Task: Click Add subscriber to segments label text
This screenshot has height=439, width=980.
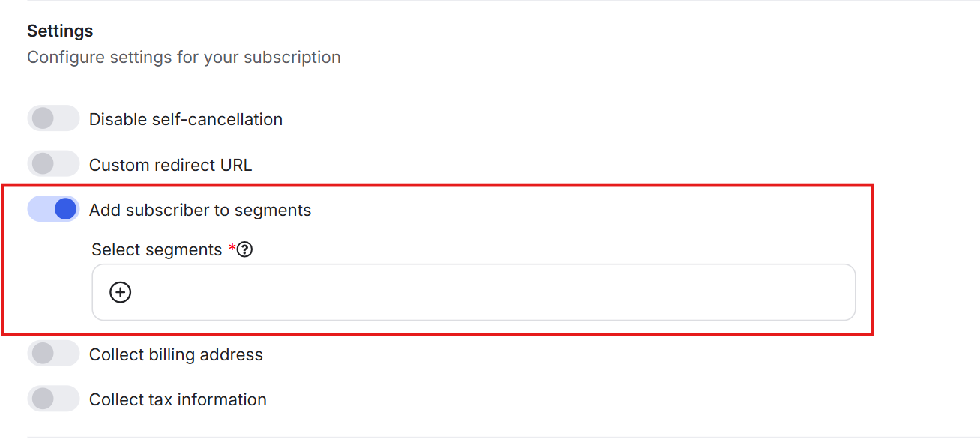Action: pyautogui.click(x=200, y=211)
